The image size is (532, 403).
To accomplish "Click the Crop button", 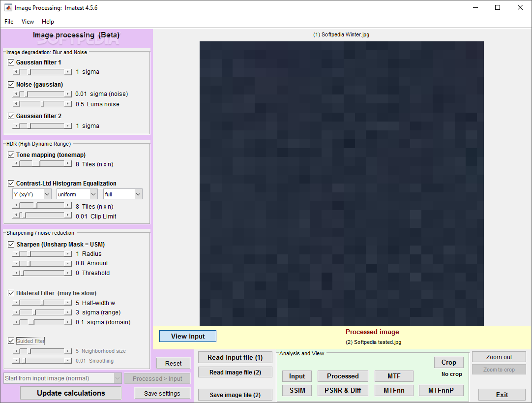I will tap(448, 362).
